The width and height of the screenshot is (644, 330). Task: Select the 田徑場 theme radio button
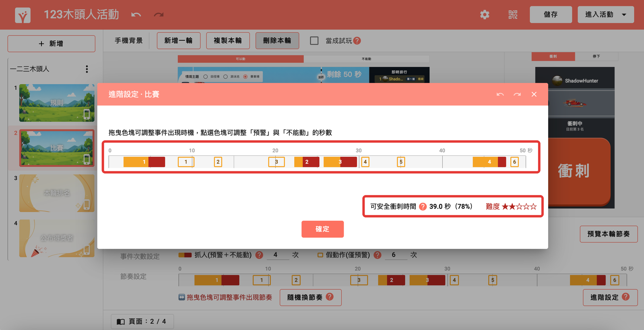click(206, 77)
